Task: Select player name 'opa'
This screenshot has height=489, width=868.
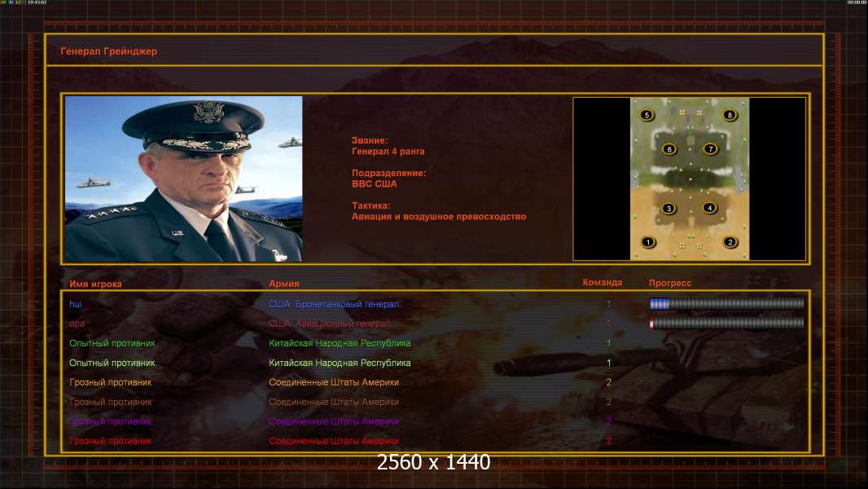Action: (77, 324)
